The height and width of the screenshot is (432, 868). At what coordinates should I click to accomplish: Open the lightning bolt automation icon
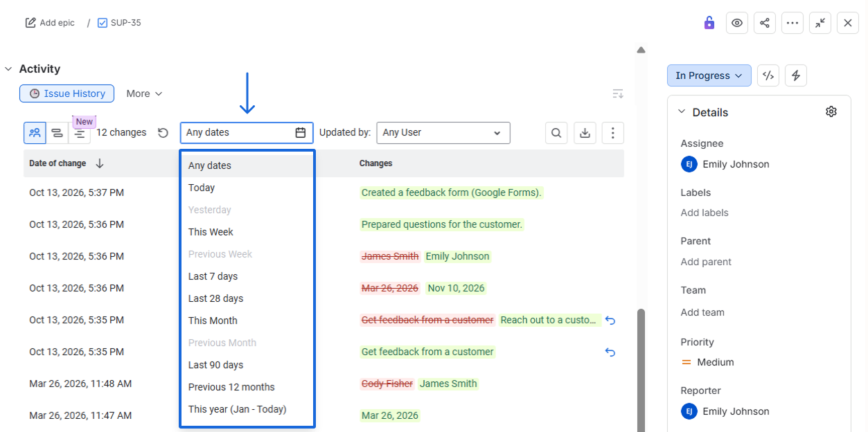(x=796, y=75)
